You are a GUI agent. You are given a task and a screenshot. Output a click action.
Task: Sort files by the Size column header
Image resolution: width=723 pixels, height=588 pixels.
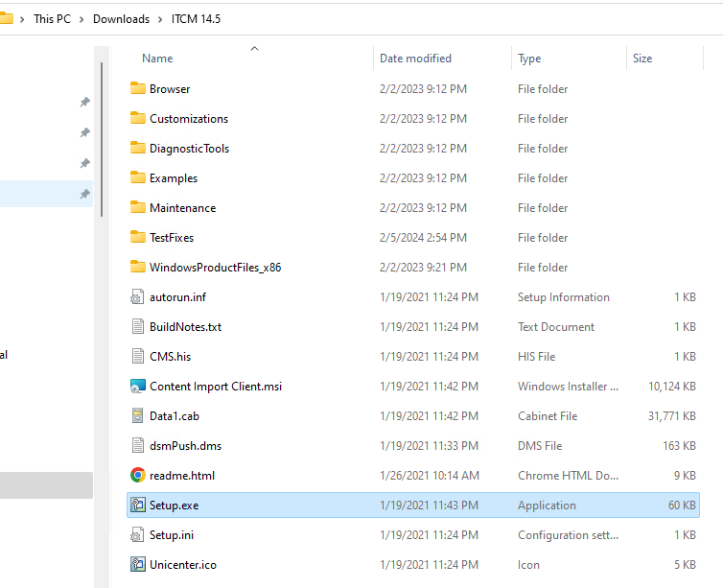642,59
